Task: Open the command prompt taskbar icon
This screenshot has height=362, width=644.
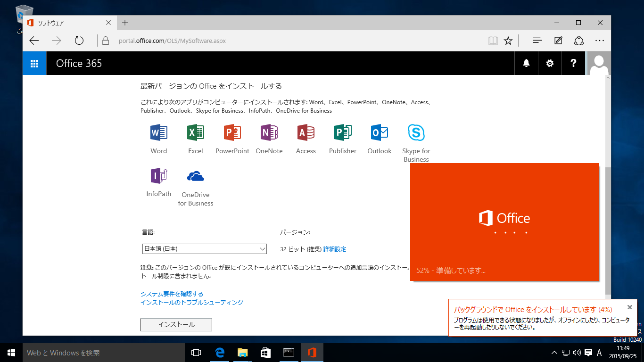Action: click(289, 353)
